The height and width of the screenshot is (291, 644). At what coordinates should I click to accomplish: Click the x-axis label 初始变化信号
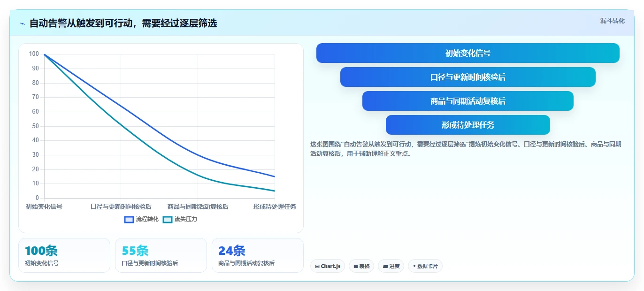pyautogui.click(x=44, y=207)
